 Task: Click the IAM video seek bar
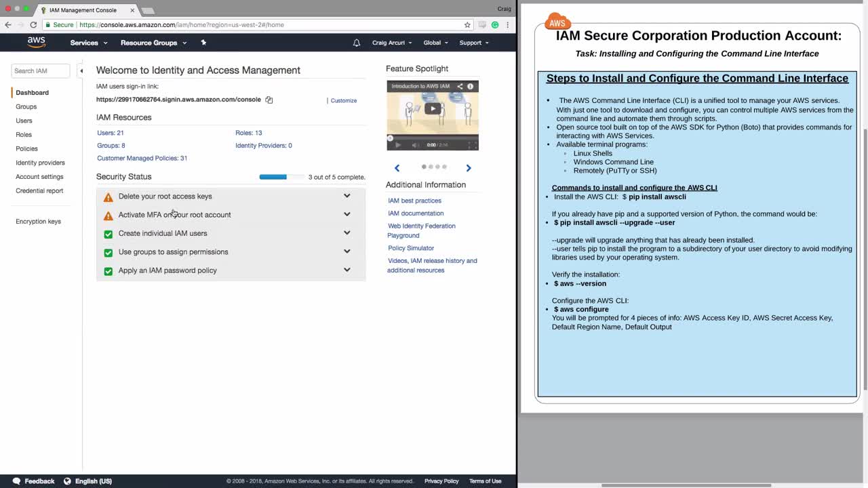click(433, 138)
